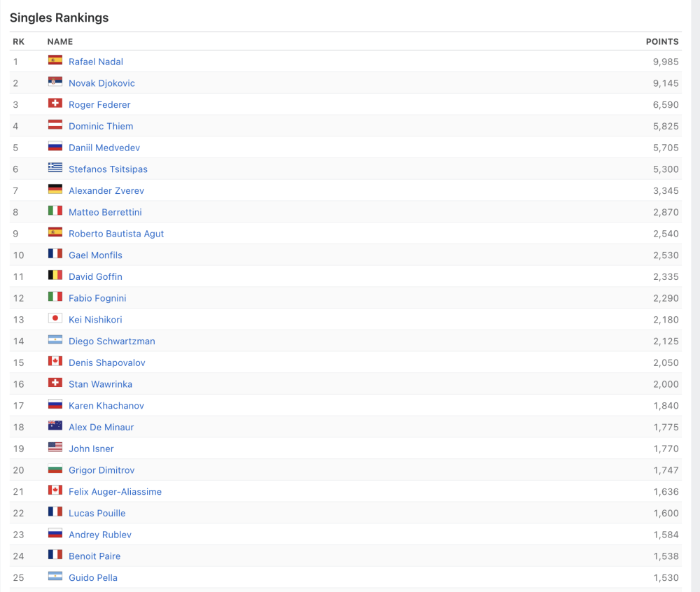This screenshot has width=700, height=592.
Task: Click the NAME column header
Action: 60,42
